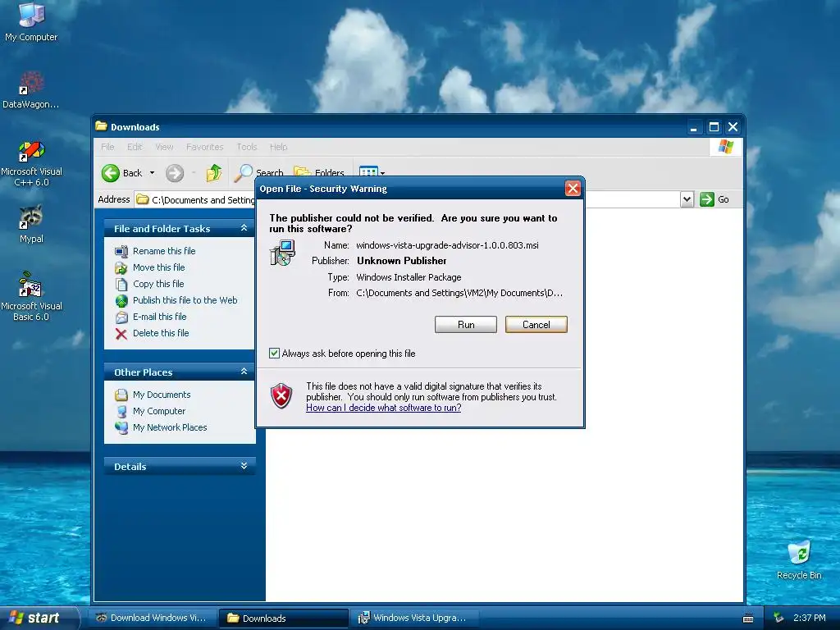Screen dimensions: 840x630
Task: Click Run to launch the installer
Action: click(x=466, y=325)
